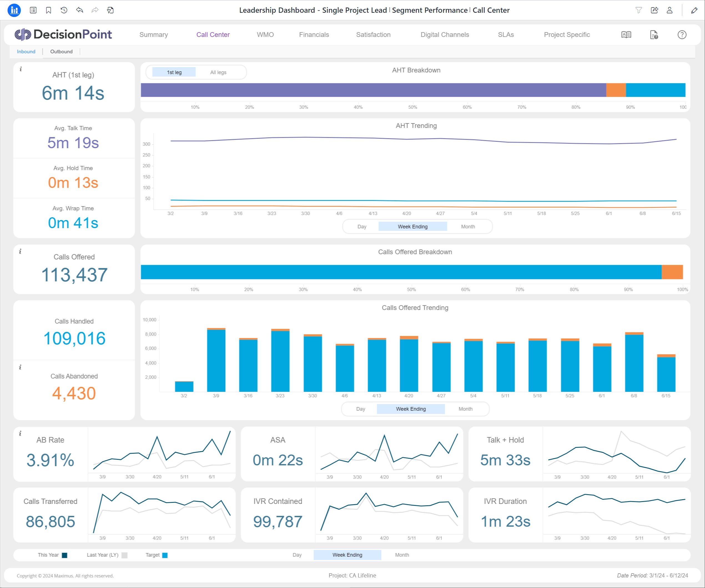705x588 pixels.
Task: Open the share export icon
Action: click(654, 10)
